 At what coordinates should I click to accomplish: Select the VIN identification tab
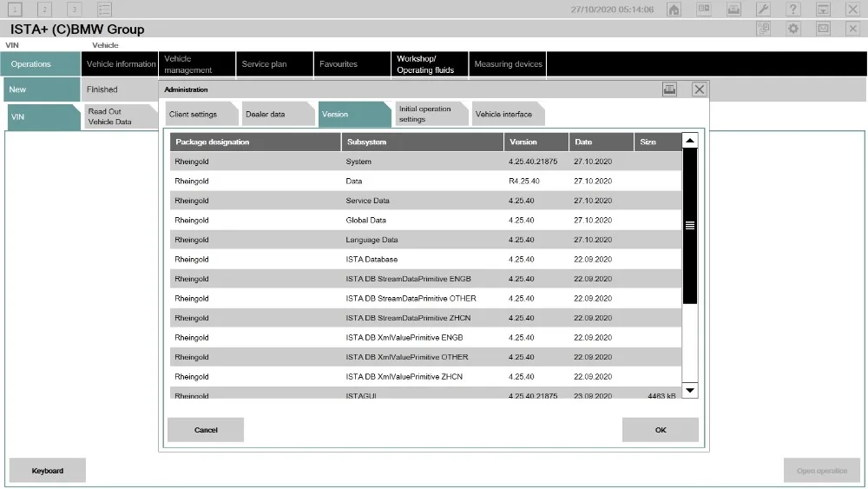pos(43,117)
